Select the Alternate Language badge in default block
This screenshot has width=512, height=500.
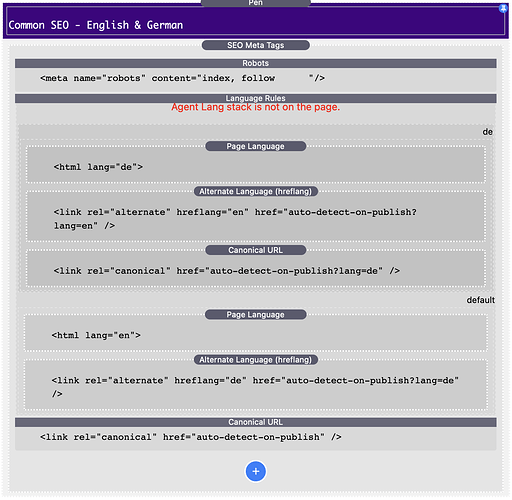click(x=256, y=360)
